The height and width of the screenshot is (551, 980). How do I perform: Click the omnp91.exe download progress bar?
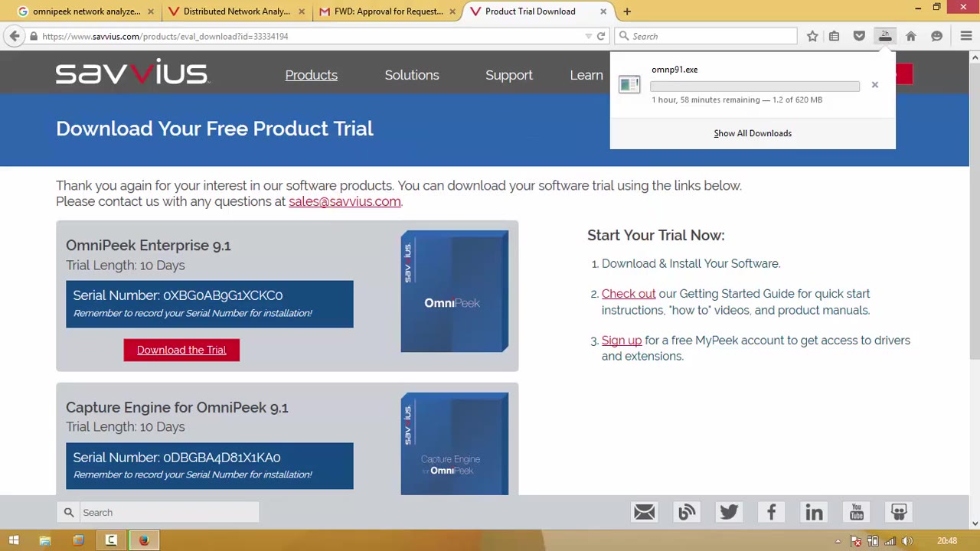(x=754, y=86)
